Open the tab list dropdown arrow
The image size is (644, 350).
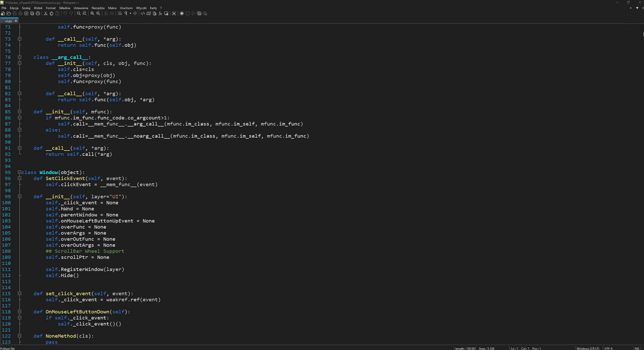point(637,8)
